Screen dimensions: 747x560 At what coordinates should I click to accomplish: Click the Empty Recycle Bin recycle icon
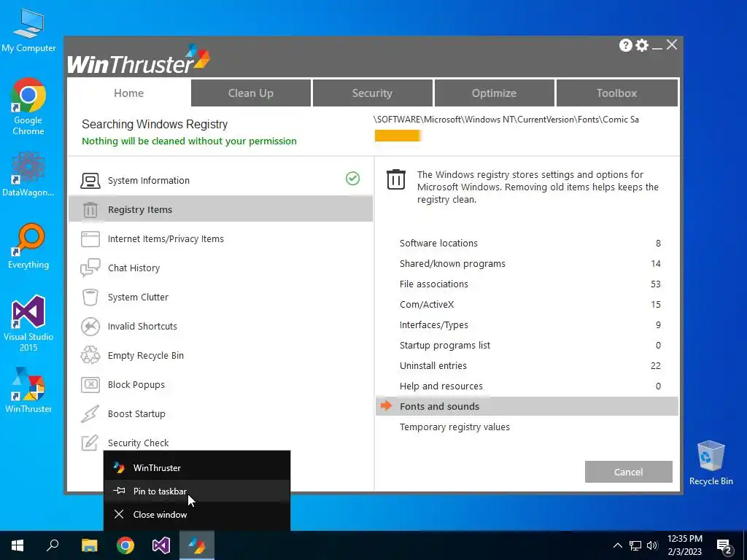(x=90, y=355)
